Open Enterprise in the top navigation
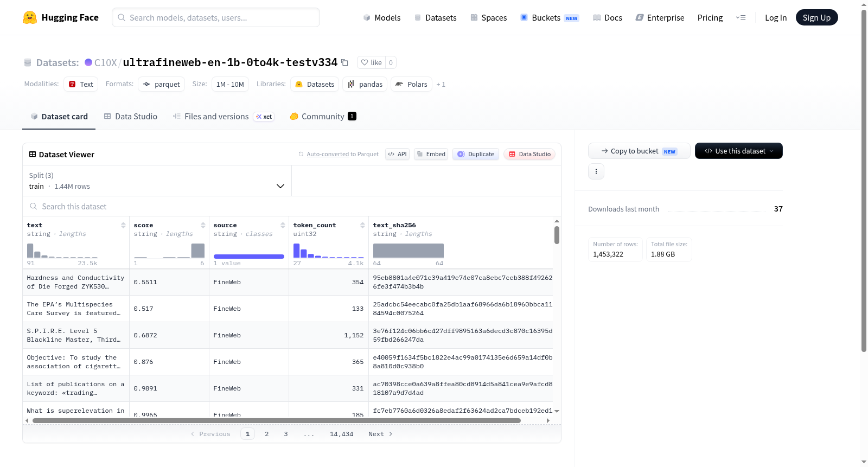Screen dimensions: 868x467 pos(660,17)
